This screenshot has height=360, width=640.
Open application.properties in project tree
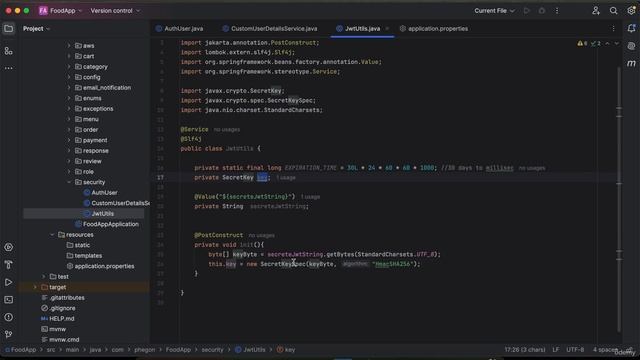click(100, 266)
